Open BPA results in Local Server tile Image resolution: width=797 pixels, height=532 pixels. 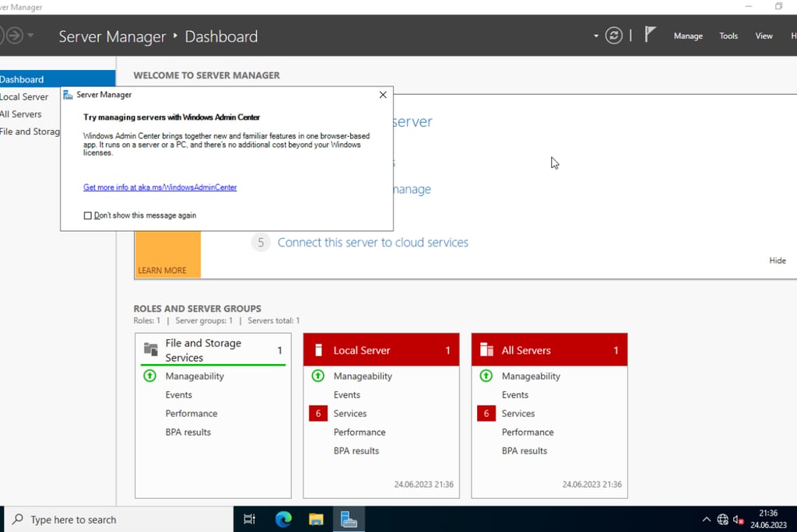(356, 450)
